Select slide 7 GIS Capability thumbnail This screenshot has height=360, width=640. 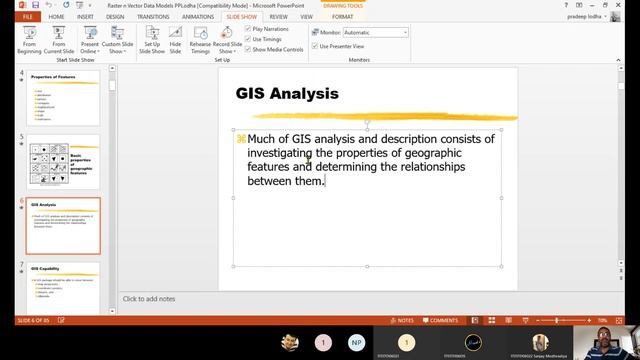coord(63,288)
